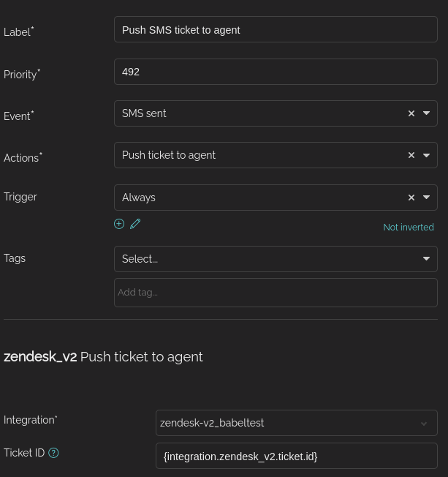The image size is (448, 477).
Task: Click into the Label text field
Action: point(276,29)
